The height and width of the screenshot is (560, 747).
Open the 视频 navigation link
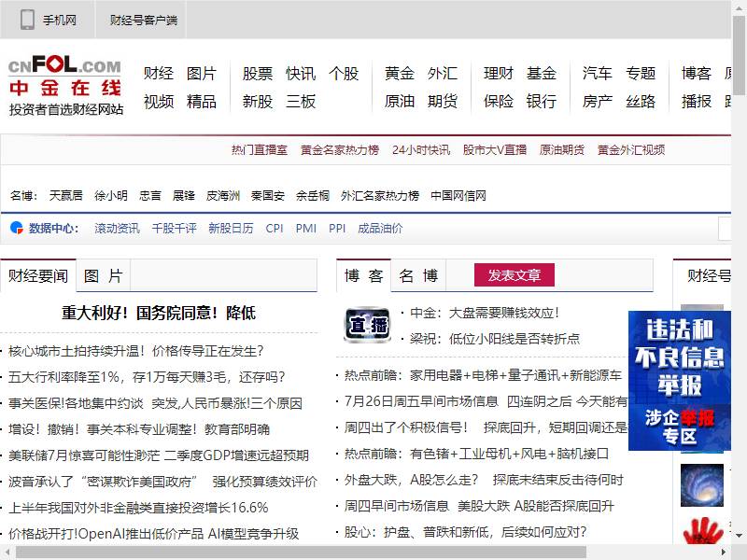[x=159, y=101]
